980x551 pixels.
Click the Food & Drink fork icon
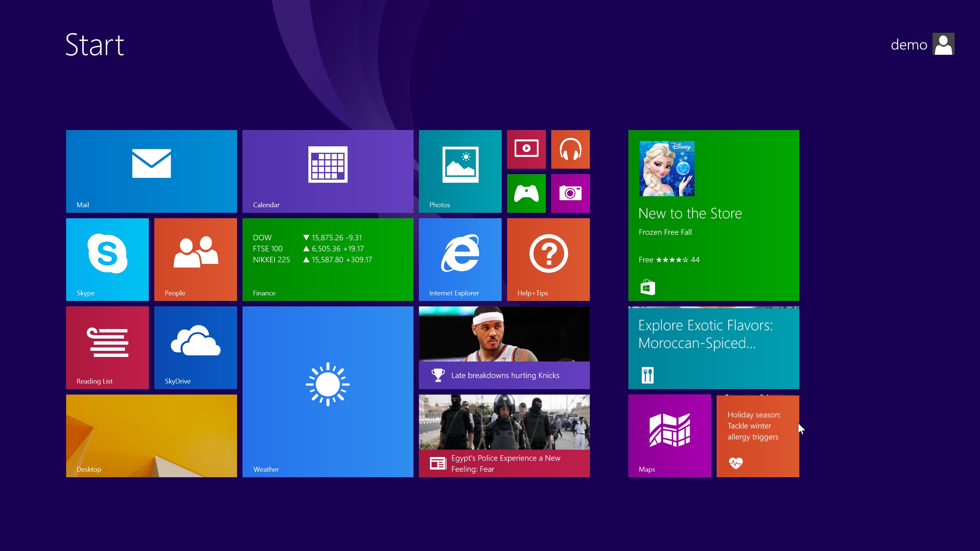pyautogui.click(x=647, y=375)
